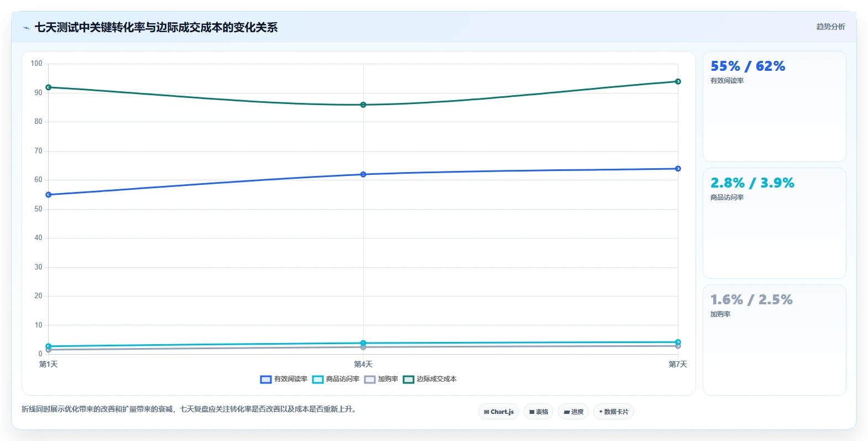Click the dark green 边际成交成本 legend swatch
This screenshot has height=441, width=868.
(x=409, y=379)
